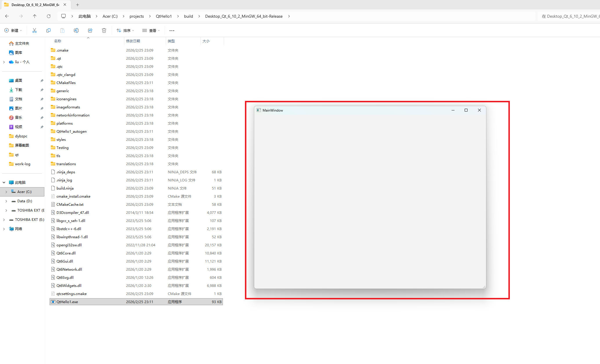
Task: Open the 查看 (View) dropdown
Action: 151,30
